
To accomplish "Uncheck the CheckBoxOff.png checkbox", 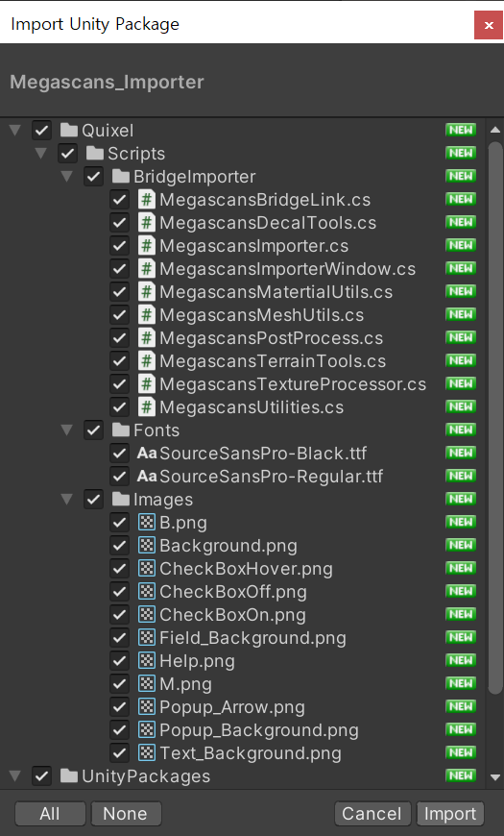I will click(119, 592).
